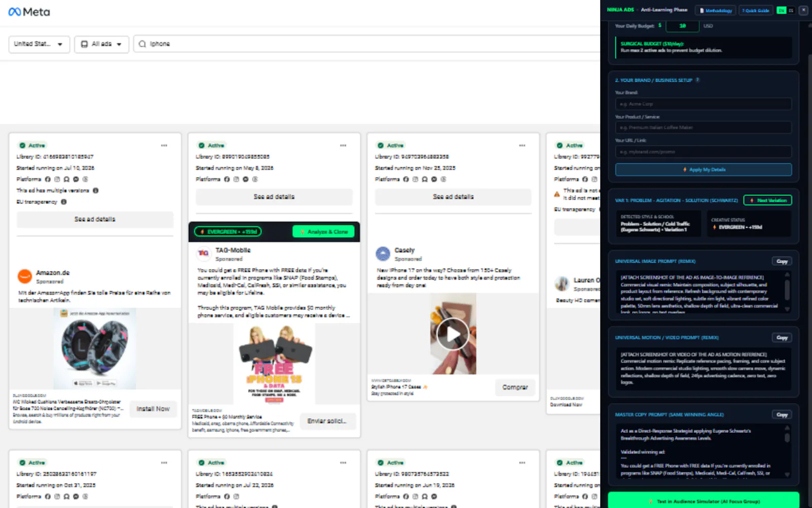The width and height of the screenshot is (812, 508).
Task: Click Next Variation button
Action: pos(768,200)
